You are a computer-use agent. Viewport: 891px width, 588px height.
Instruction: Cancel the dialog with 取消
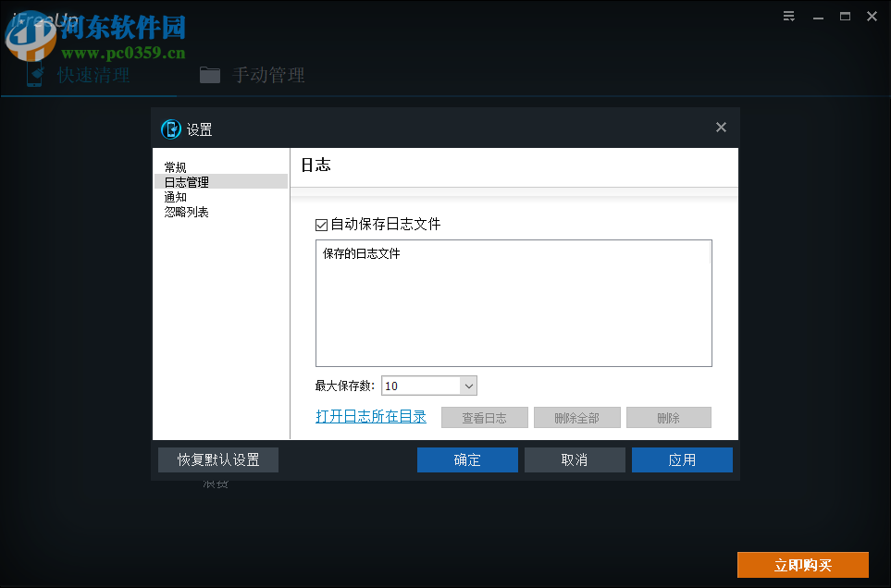pos(575,459)
